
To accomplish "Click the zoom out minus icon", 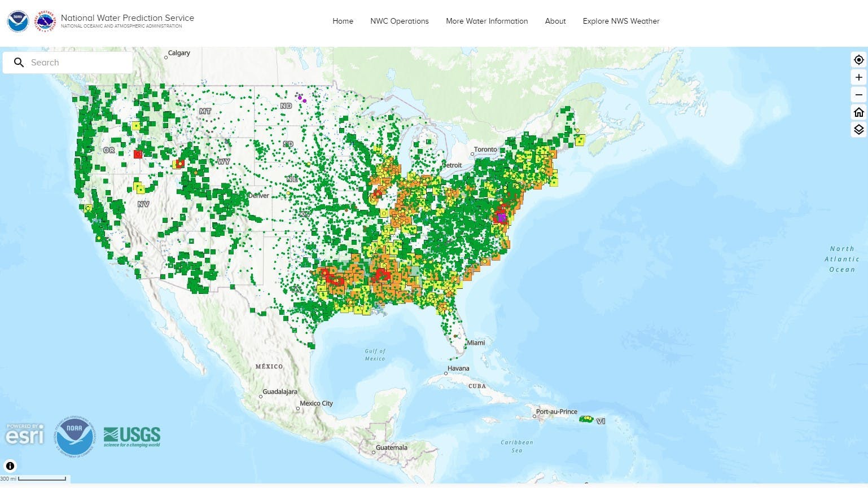I will [858, 95].
